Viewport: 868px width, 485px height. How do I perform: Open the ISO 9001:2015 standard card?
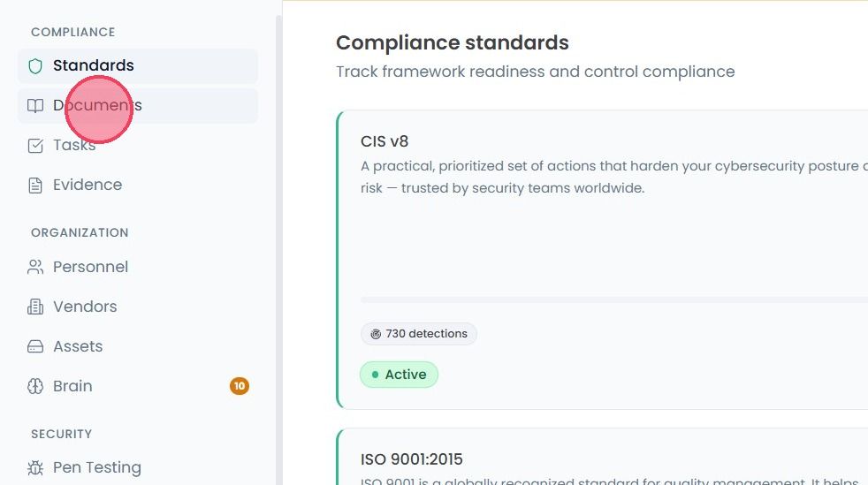[x=602, y=457]
